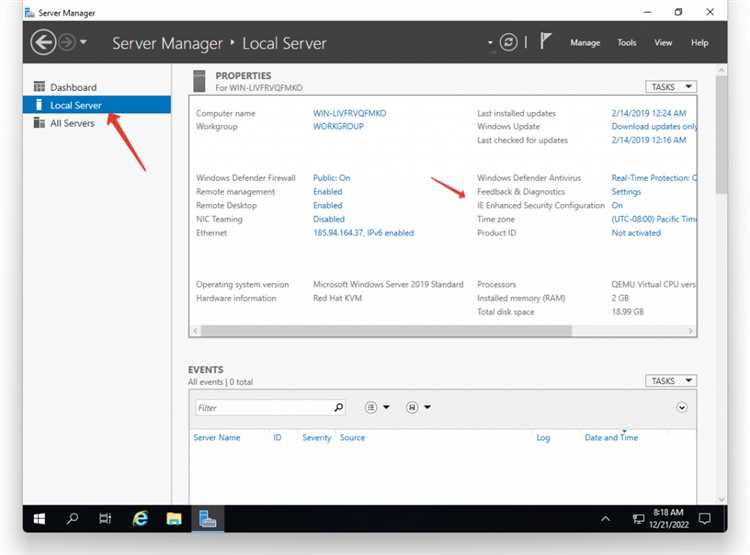The image size is (750, 555).
Task: Click the Ethernet IP address link
Action: point(364,233)
